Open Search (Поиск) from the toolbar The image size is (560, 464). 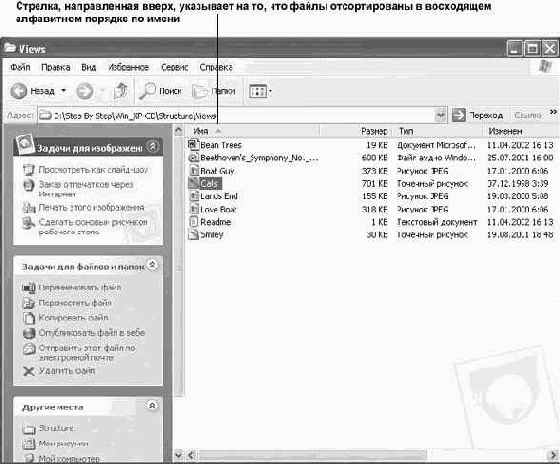[x=160, y=91]
